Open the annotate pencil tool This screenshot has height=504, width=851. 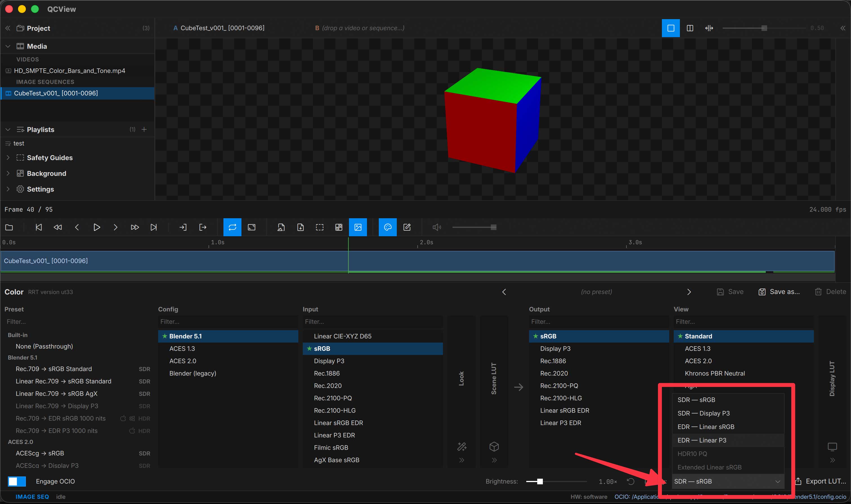click(407, 227)
